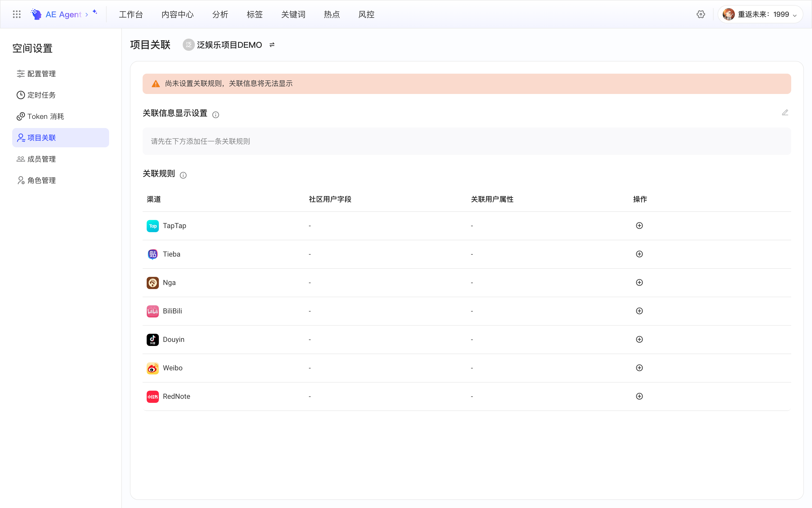Click the user avatar in top bar
Viewport: 812px width, 508px height.
pyautogui.click(x=728, y=14)
